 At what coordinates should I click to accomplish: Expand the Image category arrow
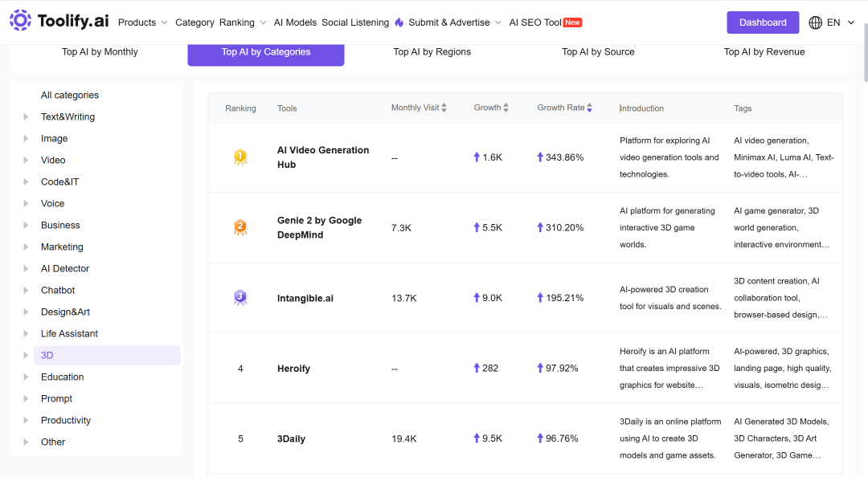26,138
